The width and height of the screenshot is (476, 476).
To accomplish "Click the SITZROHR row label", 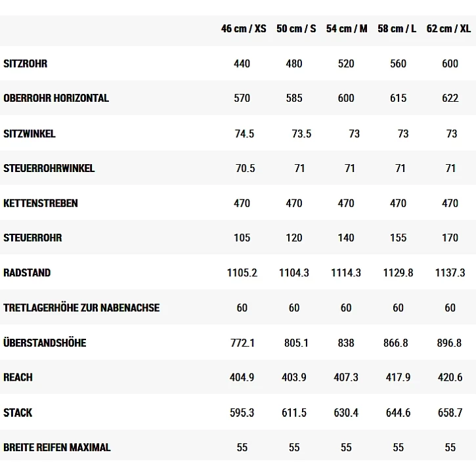I will tap(26, 64).
